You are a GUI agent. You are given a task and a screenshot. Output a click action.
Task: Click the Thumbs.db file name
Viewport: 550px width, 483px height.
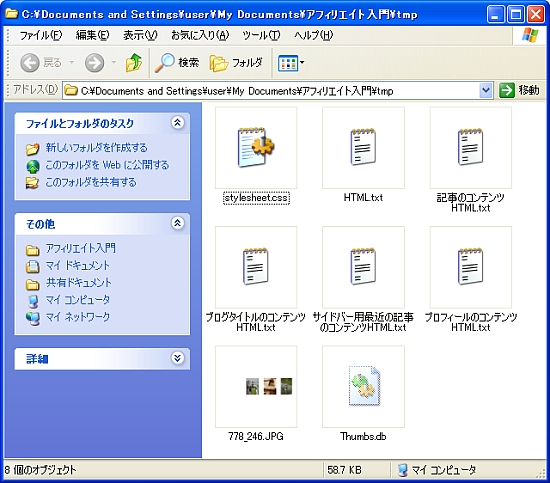[x=363, y=436]
